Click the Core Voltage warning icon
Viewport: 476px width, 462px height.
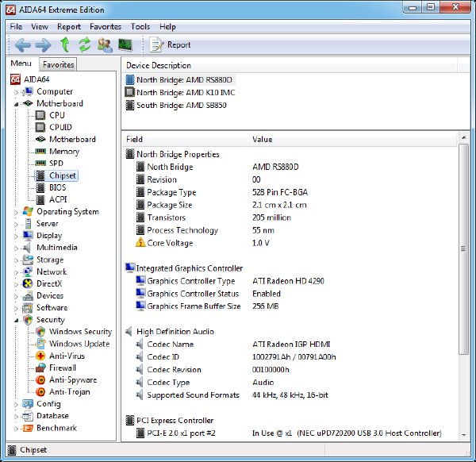tap(140, 243)
